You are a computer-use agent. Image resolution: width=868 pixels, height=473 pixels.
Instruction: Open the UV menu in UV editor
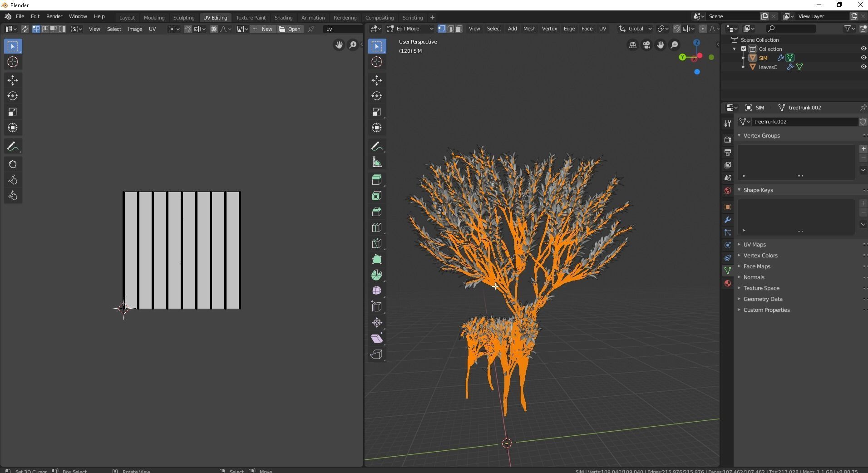[153, 29]
